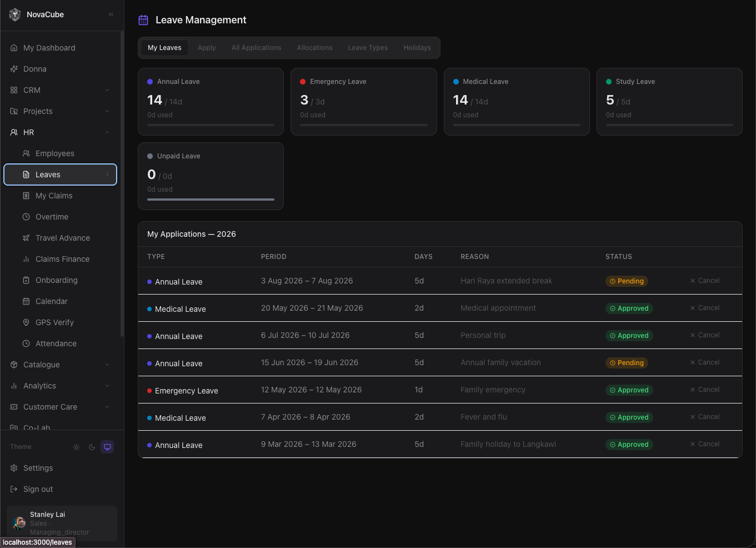756x548 pixels.
Task: Collapse the sidebar with double-chevron icon
Action: pyautogui.click(x=111, y=14)
